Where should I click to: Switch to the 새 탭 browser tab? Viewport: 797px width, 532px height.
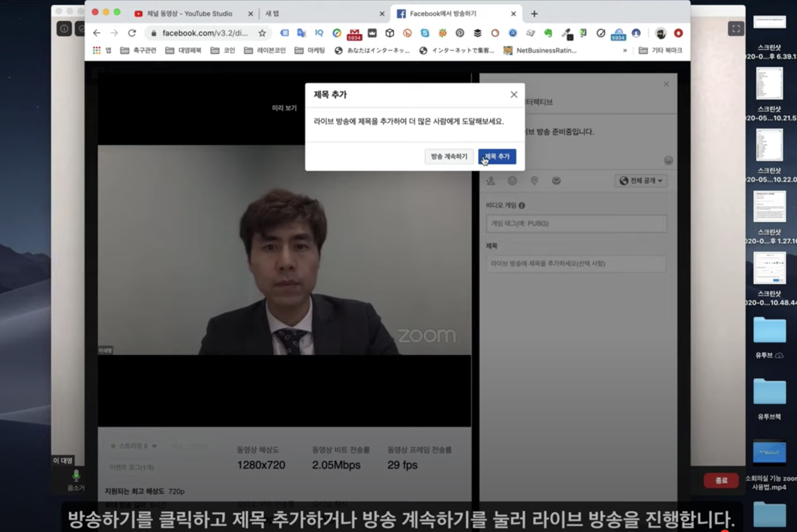[322, 14]
